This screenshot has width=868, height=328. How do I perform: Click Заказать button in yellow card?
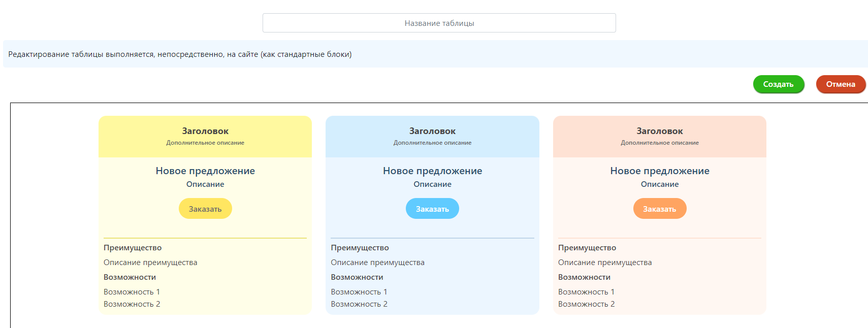pos(205,209)
